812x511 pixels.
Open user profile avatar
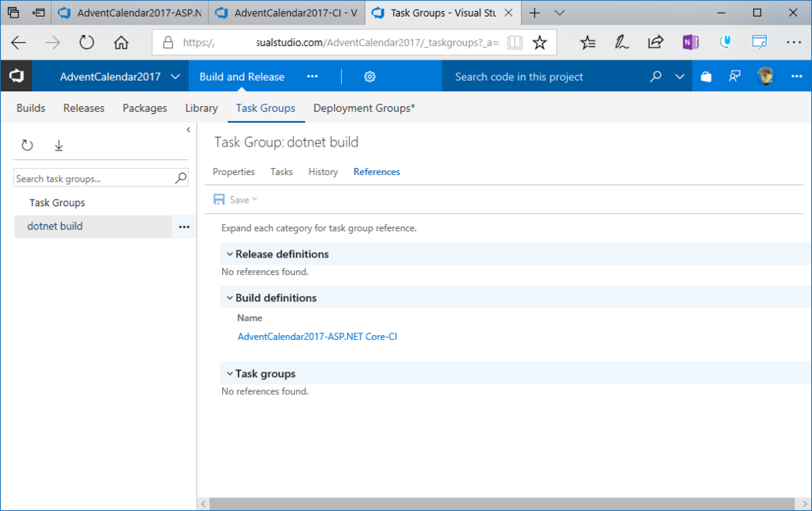(x=765, y=77)
